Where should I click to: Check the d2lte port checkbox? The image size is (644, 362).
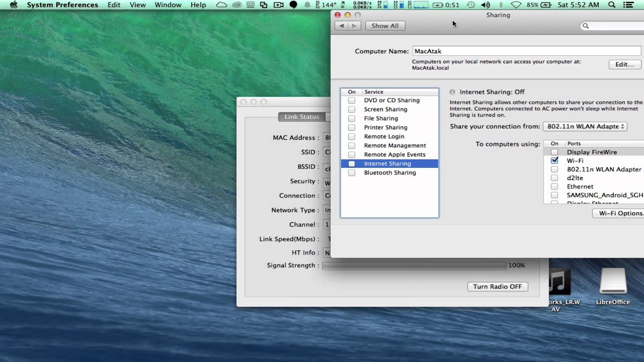[554, 178]
